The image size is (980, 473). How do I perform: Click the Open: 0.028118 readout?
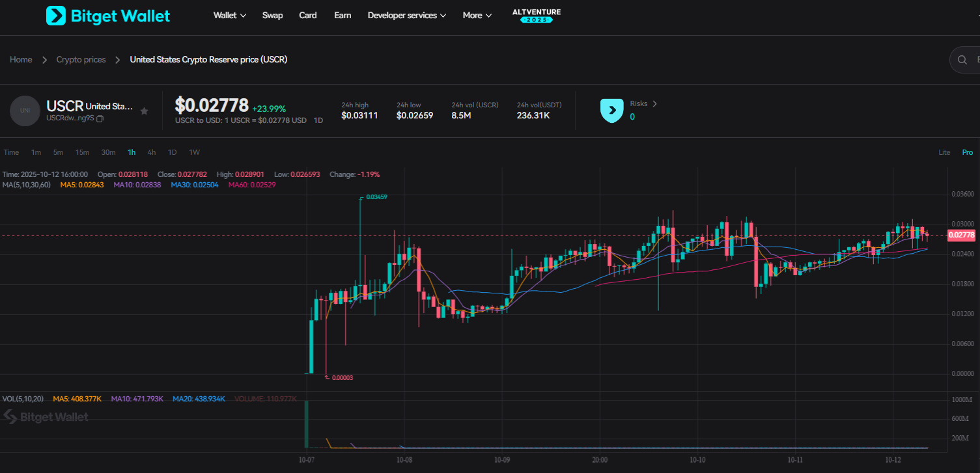click(122, 174)
